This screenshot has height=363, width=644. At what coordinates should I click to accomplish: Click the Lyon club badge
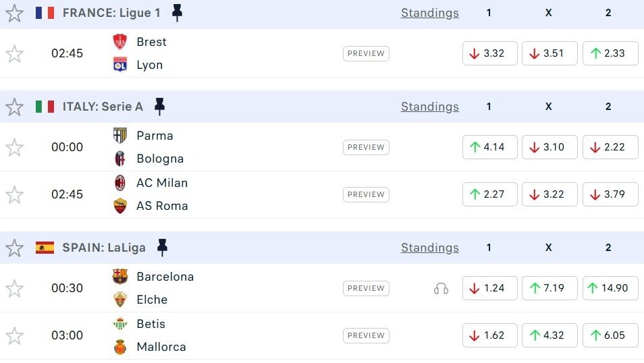click(x=120, y=65)
